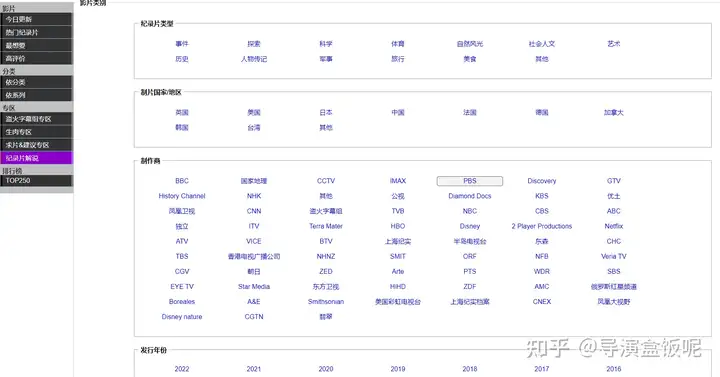This screenshot has width=720, height=377.
Task: Open NHNZ producer link
Action: [326, 256]
